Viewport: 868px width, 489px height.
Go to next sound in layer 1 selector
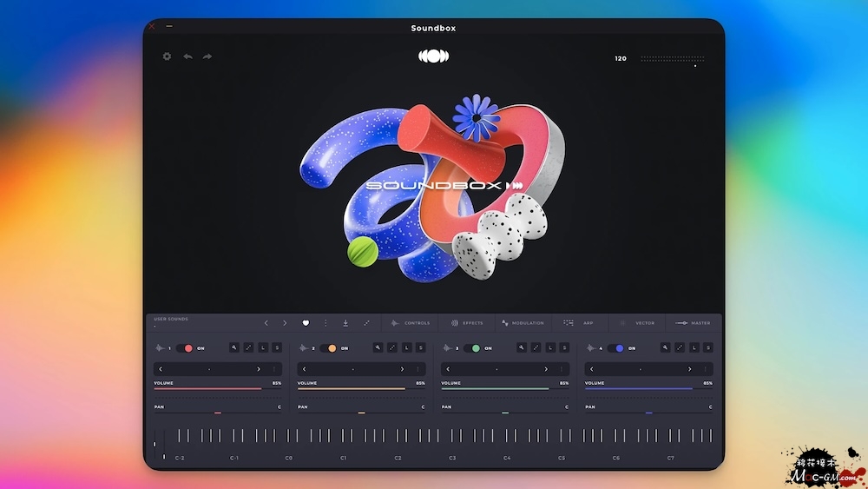click(259, 369)
